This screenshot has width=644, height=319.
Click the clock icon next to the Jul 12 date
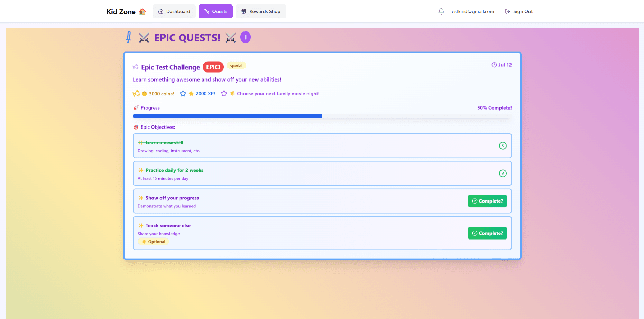pos(494,65)
